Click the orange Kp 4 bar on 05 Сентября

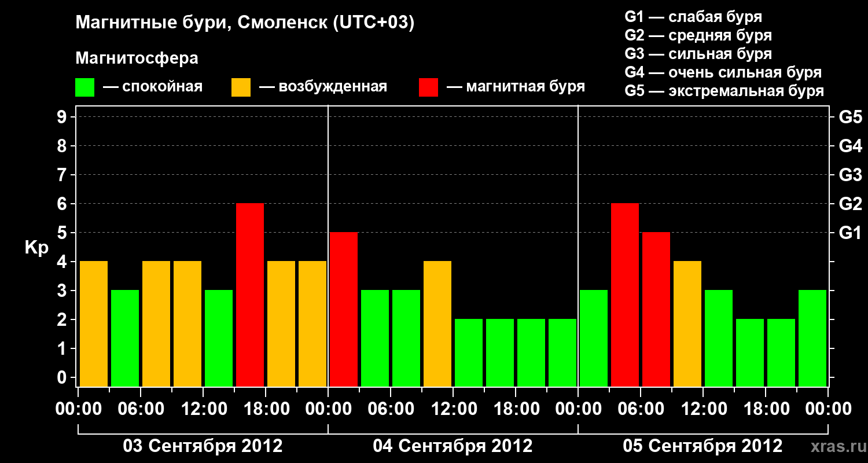(687, 324)
